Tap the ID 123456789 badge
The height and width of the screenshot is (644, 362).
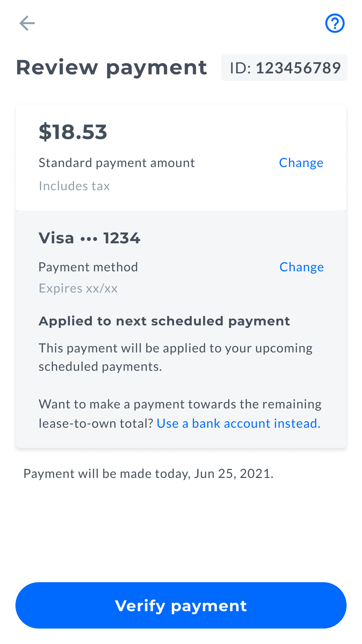(x=284, y=68)
